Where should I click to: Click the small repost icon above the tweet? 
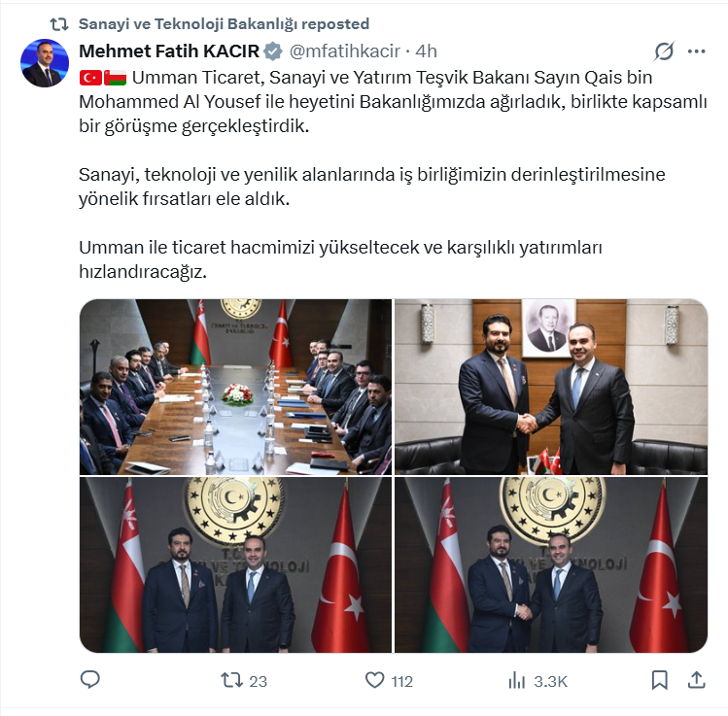[x=59, y=24]
